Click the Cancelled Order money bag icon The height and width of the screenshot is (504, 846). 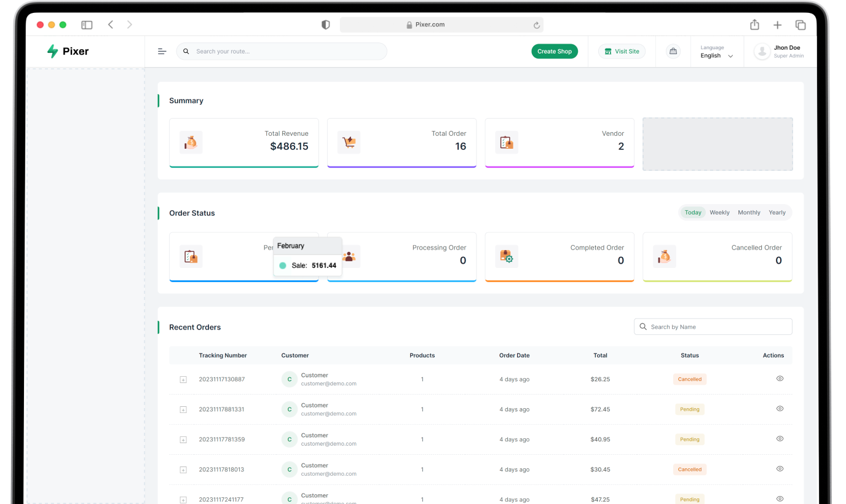click(665, 256)
